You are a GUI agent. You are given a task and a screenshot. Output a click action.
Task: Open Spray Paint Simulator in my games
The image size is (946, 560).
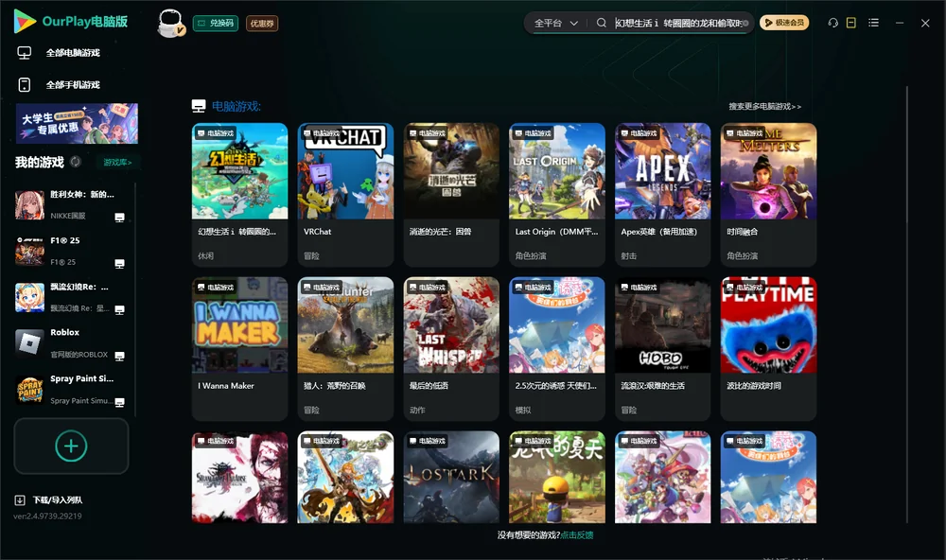71,390
